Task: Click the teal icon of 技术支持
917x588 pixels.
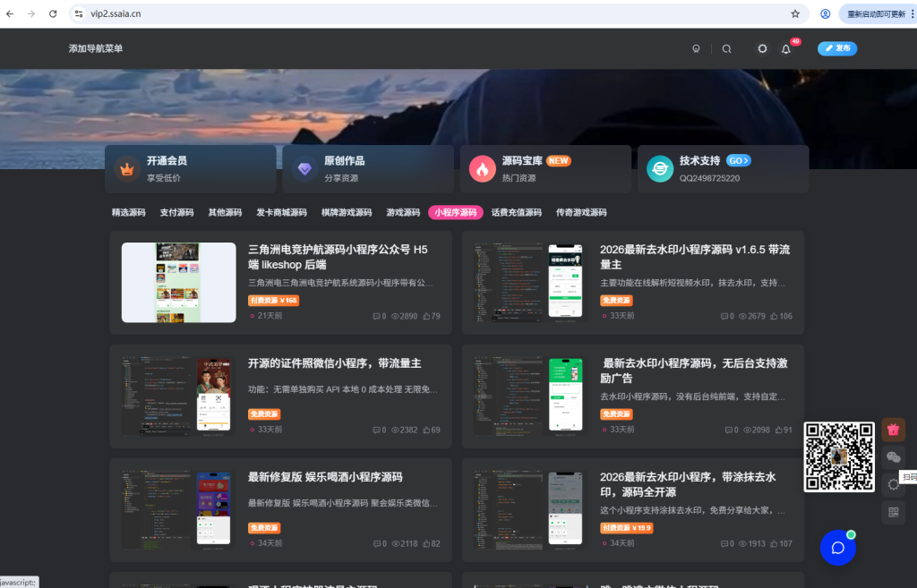Action: coord(660,169)
